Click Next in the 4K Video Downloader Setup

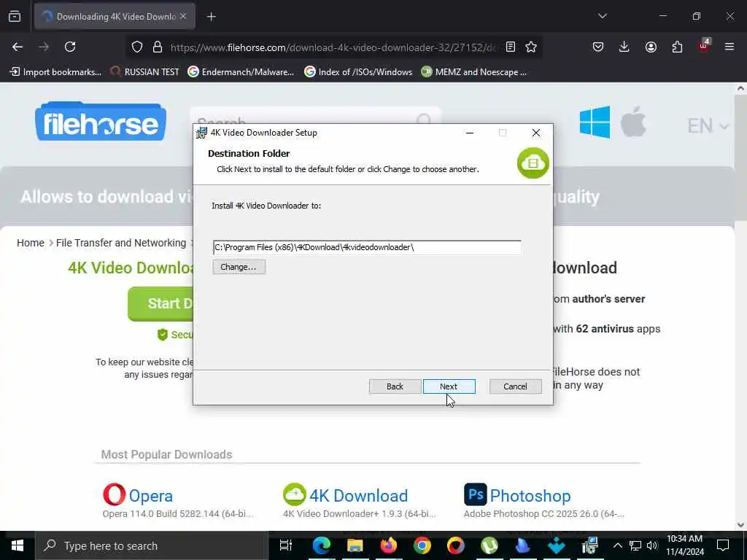click(x=449, y=386)
